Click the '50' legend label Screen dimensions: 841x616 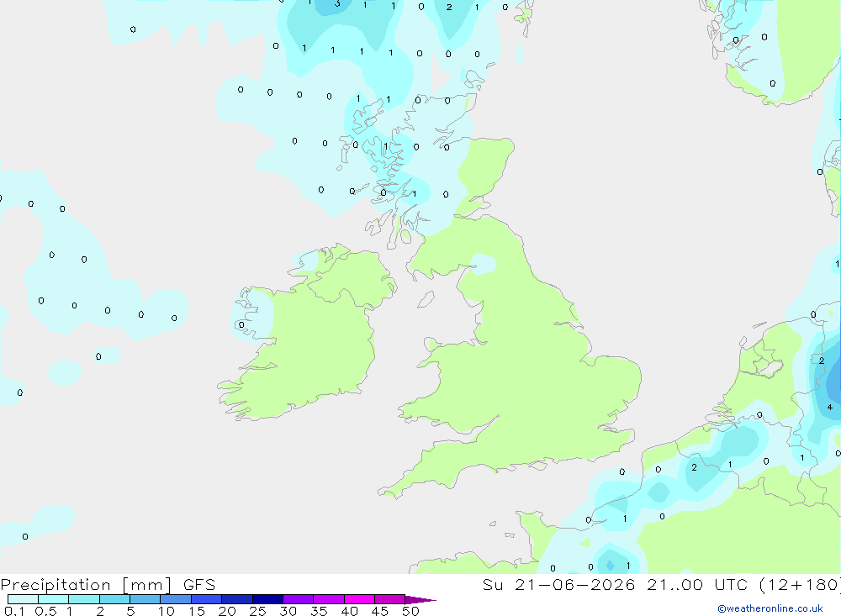410,611
